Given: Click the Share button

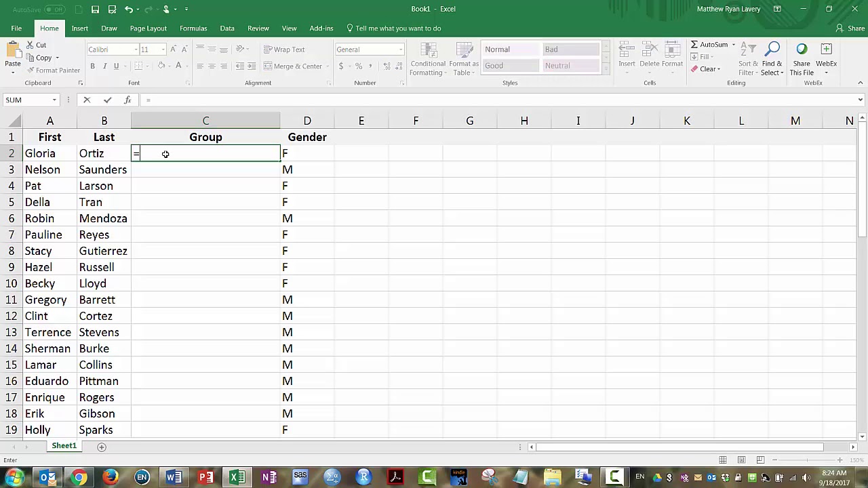Looking at the screenshot, I should [850, 28].
